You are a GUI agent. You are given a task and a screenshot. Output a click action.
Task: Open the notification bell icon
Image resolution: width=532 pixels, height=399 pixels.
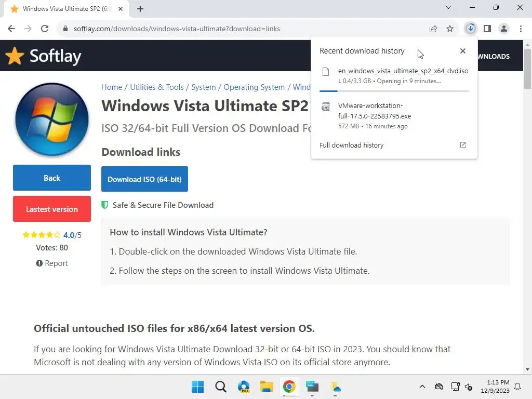tap(518, 387)
